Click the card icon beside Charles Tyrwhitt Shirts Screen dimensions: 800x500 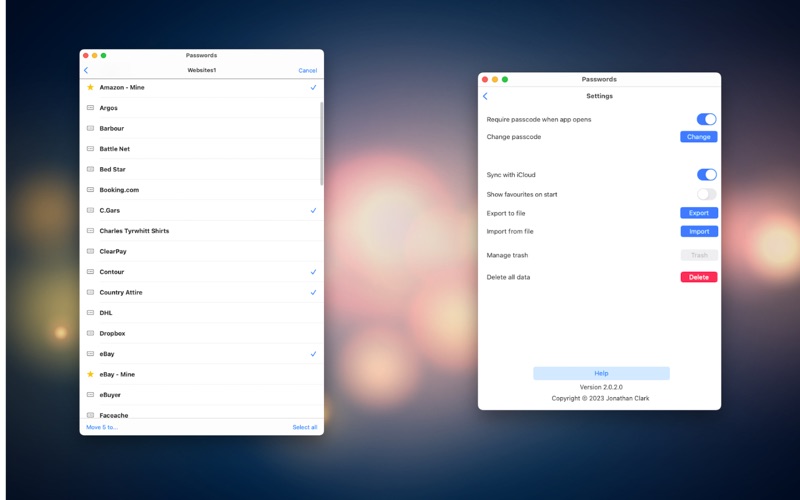(x=90, y=231)
